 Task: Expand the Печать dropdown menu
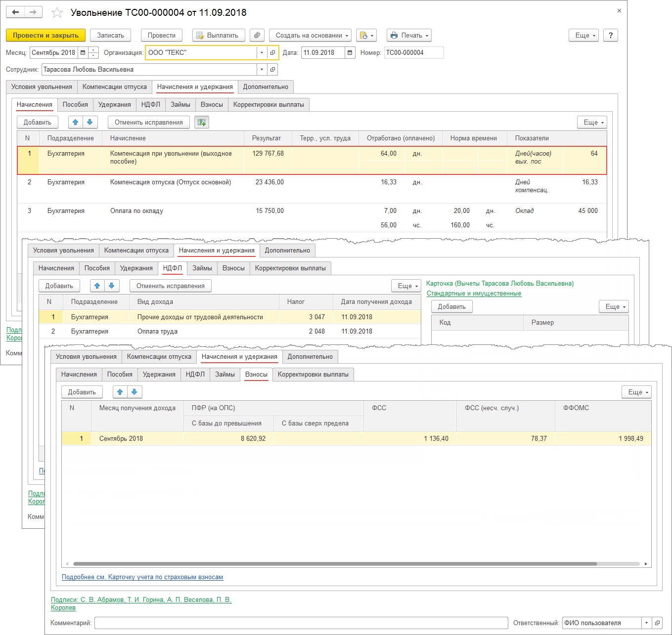tap(409, 35)
